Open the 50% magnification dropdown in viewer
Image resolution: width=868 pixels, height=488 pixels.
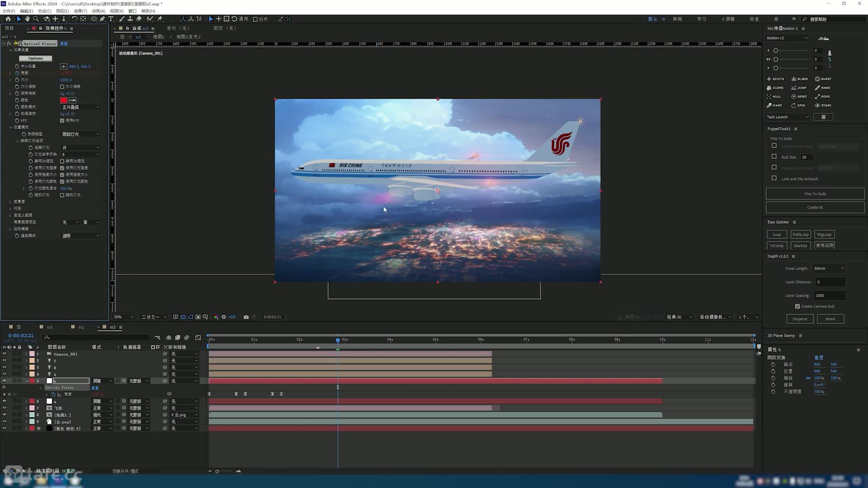(124, 317)
